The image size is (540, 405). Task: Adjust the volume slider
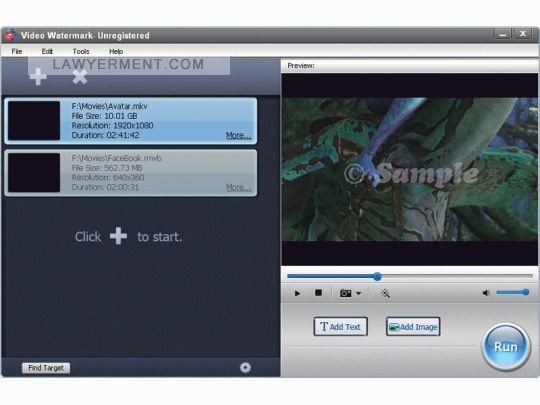click(512, 292)
